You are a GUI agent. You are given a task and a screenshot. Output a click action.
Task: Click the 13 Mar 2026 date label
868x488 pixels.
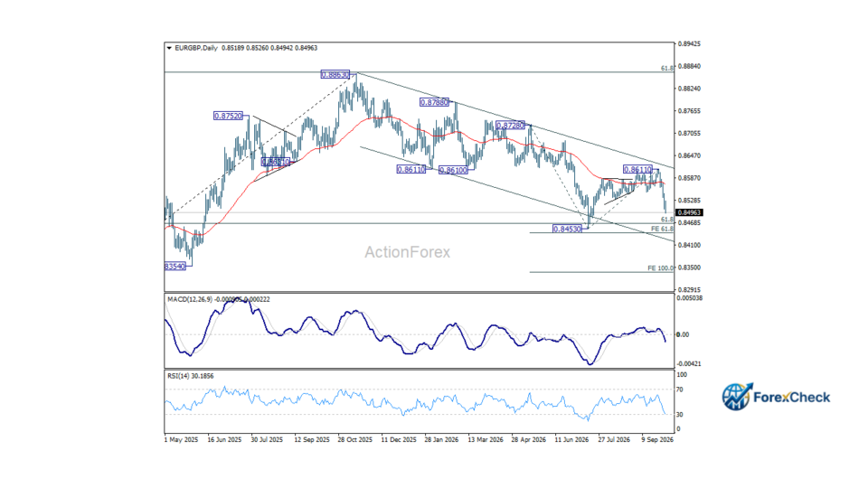click(486, 440)
